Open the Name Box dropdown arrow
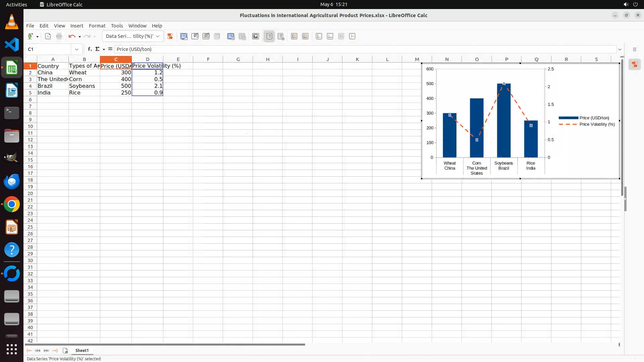Viewport: 644px width, 362px height. [x=77, y=49]
